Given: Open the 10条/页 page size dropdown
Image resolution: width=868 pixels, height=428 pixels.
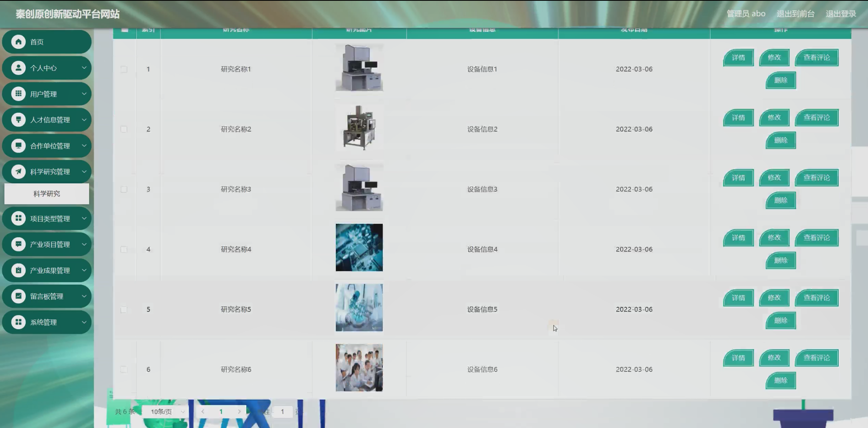Looking at the screenshot, I should (167, 411).
